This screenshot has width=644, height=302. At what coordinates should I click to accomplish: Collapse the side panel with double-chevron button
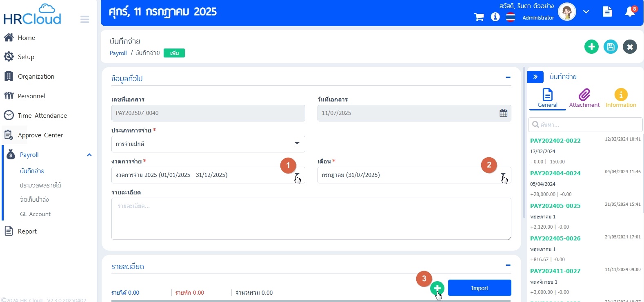coord(535,77)
